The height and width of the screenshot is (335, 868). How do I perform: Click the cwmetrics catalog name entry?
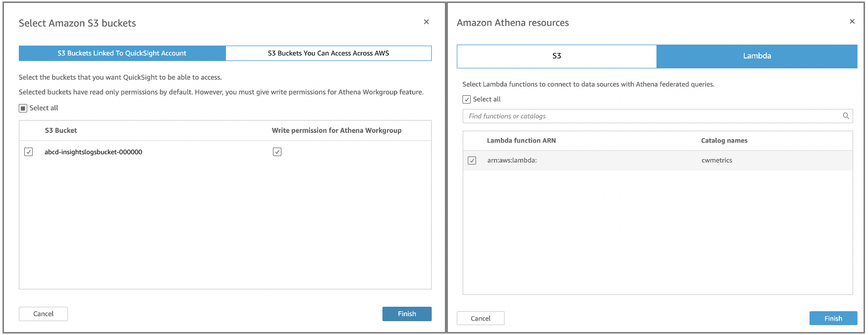click(716, 161)
